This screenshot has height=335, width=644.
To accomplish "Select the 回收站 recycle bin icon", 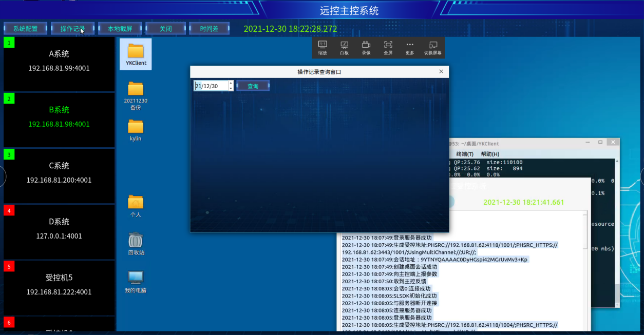I will 136,243.
